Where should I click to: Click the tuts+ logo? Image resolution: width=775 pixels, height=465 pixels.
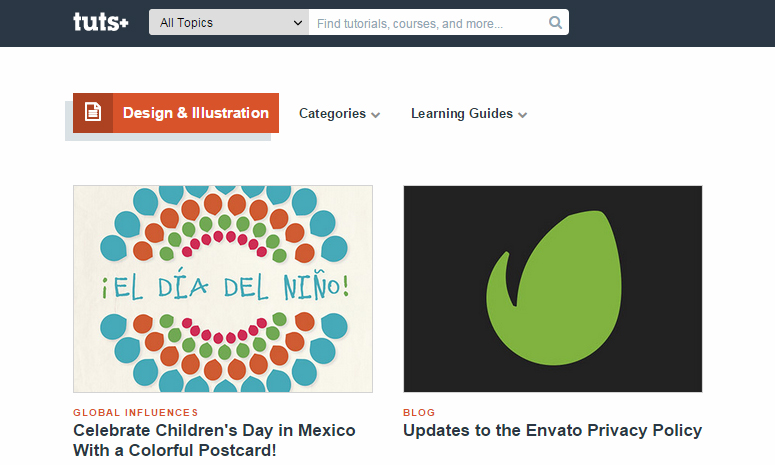point(101,22)
